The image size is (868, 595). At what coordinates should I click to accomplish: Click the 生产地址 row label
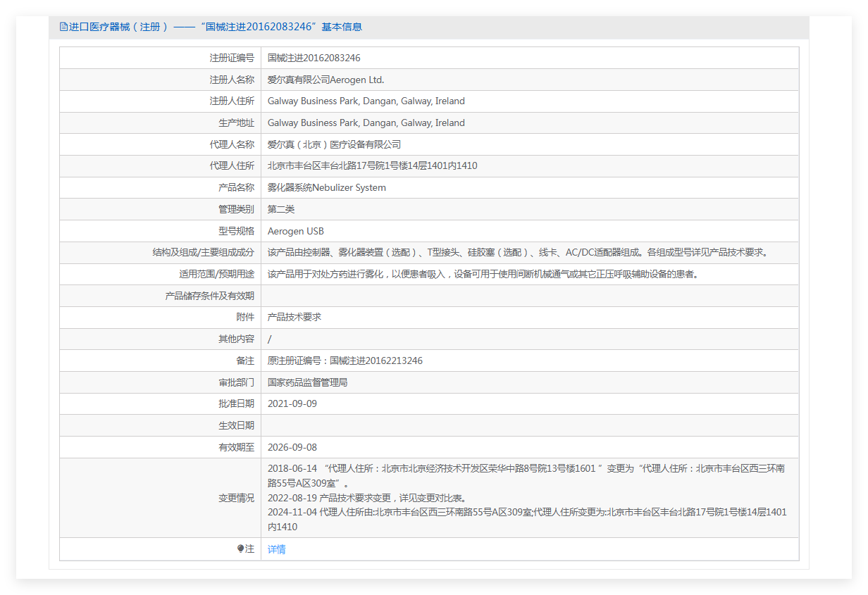pyautogui.click(x=236, y=123)
